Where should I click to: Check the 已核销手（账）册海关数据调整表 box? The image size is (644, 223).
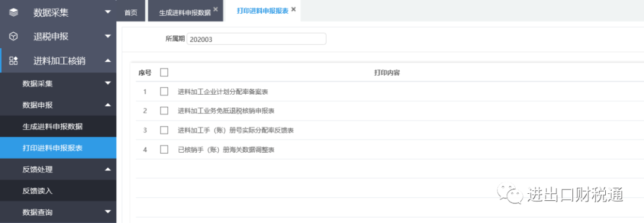point(165,150)
